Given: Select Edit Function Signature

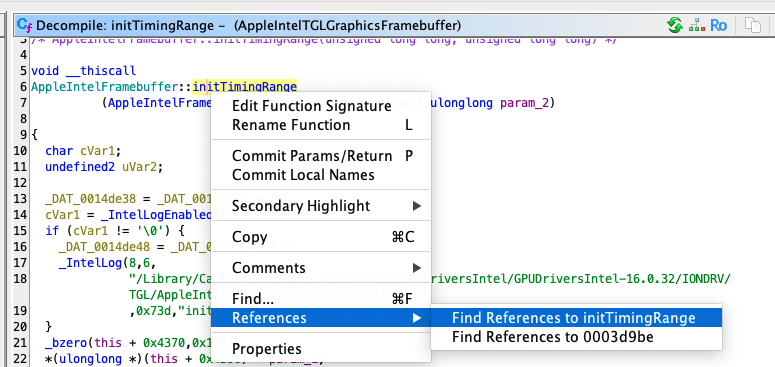Looking at the screenshot, I should [x=321, y=106].
